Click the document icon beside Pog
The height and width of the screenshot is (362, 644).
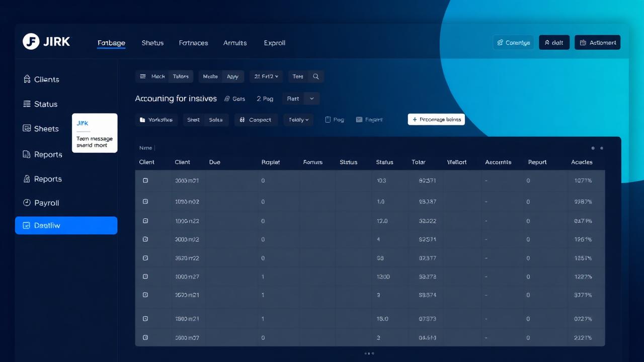coord(328,120)
